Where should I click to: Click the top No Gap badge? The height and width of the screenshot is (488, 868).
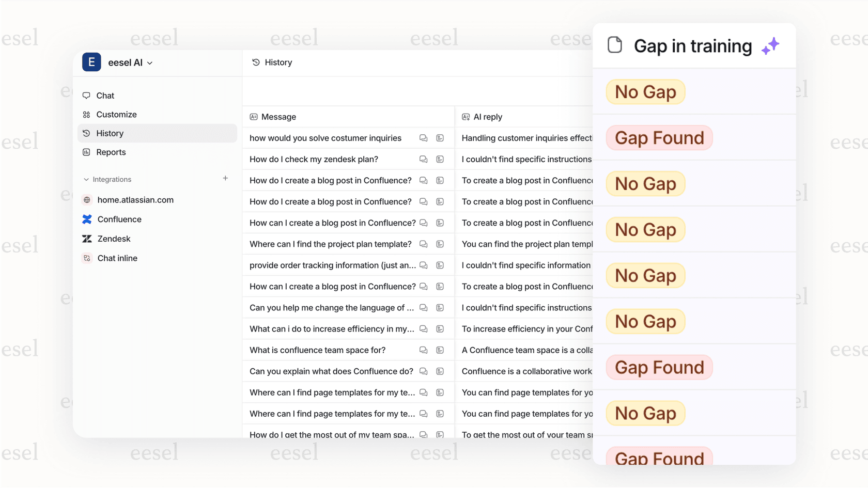(645, 91)
